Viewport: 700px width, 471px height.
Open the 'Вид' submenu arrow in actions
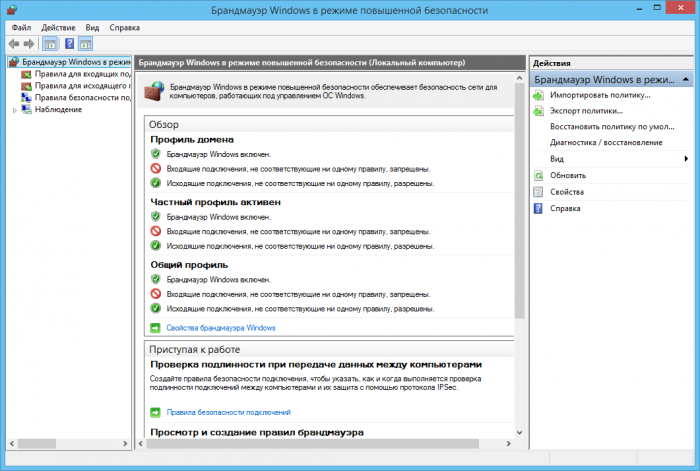(686, 159)
